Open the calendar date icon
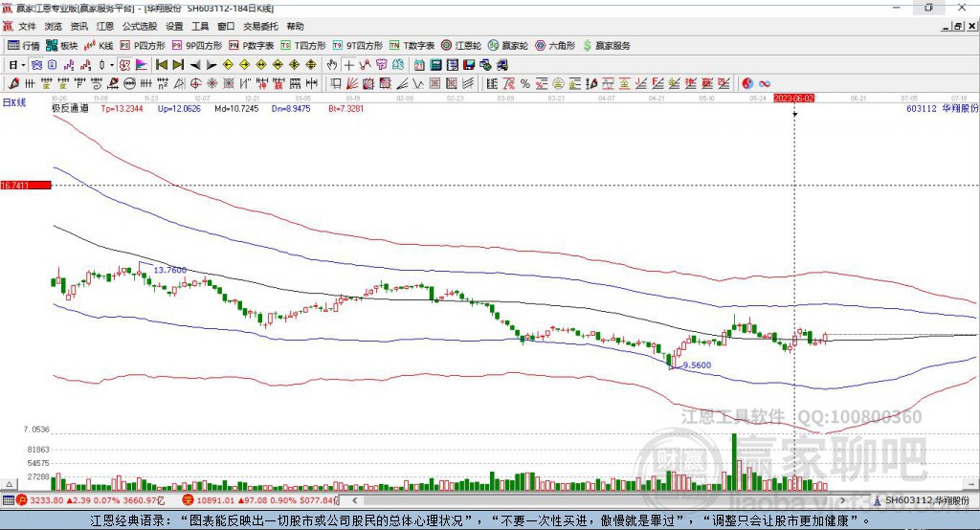980x530 pixels. click(x=419, y=64)
